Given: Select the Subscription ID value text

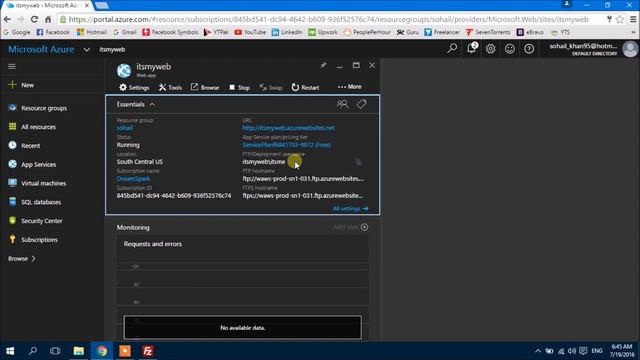Looking at the screenshot, I should [x=174, y=196].
